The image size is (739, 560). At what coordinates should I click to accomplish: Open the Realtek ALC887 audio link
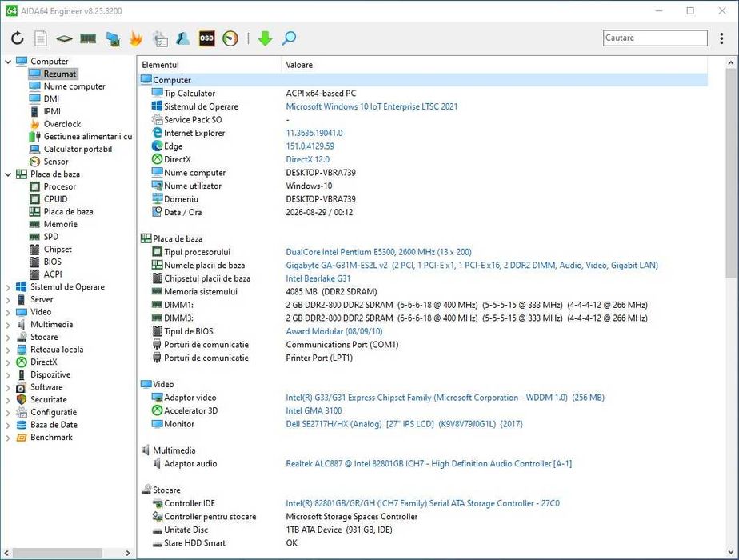pyautogui.click(x=429, y=463)
